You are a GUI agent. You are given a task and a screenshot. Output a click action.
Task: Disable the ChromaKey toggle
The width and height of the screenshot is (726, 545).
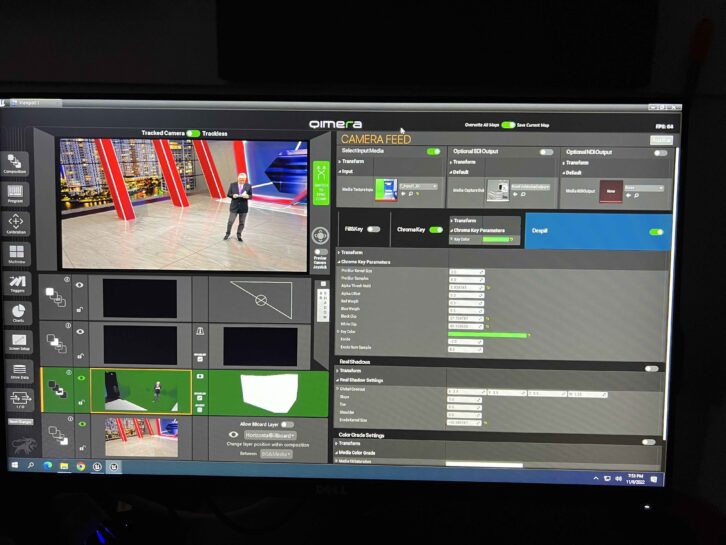(435, 229)
